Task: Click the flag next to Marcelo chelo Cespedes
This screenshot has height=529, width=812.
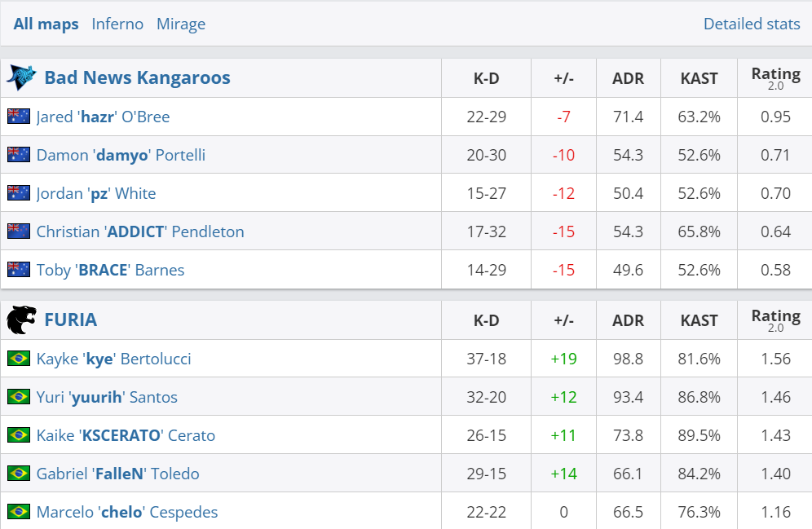Action: [19, 512]
